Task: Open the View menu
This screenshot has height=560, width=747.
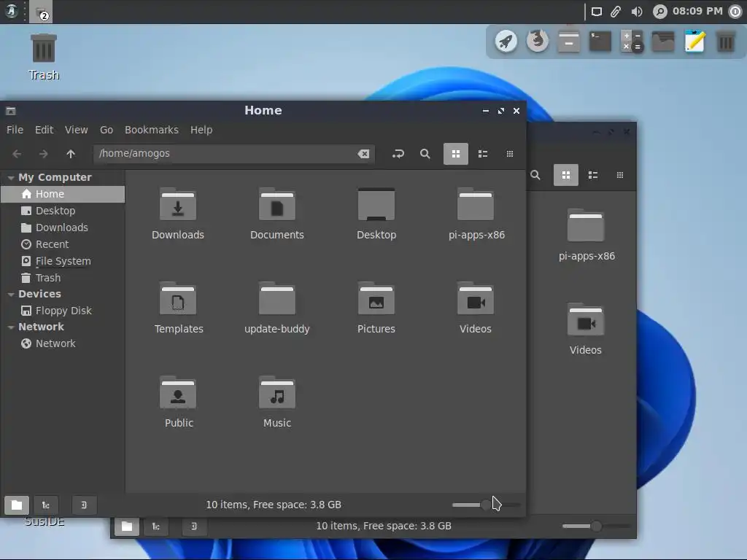Action: [76, 130]
